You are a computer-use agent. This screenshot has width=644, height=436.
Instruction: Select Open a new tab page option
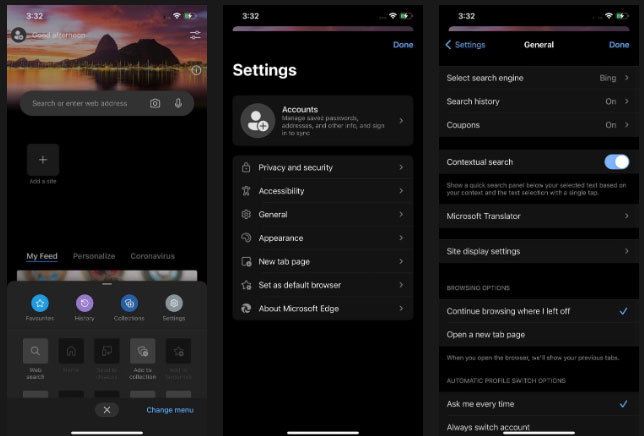coord(538,335)
